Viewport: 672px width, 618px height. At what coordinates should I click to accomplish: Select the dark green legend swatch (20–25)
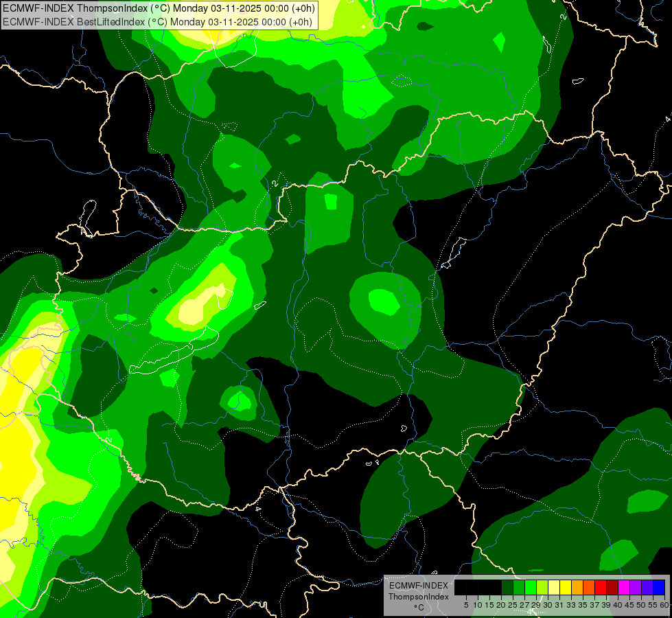click(507, 587)
